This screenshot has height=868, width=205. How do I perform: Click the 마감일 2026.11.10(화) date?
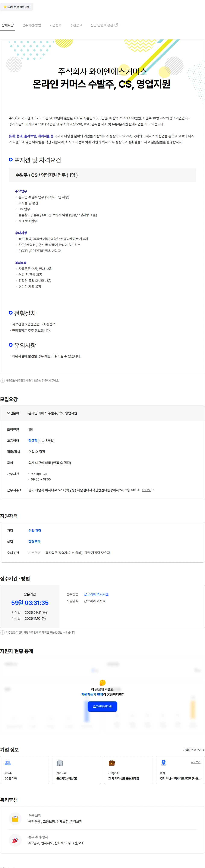point(35,618)
